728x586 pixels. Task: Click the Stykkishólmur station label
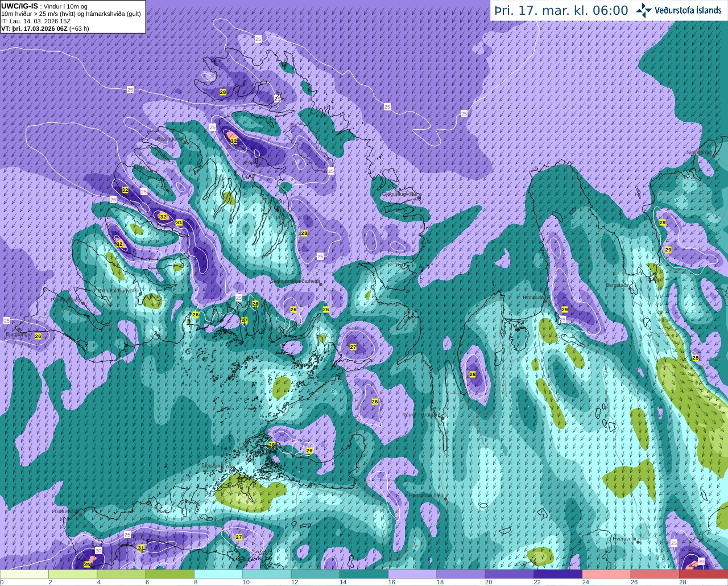[217, 466]
